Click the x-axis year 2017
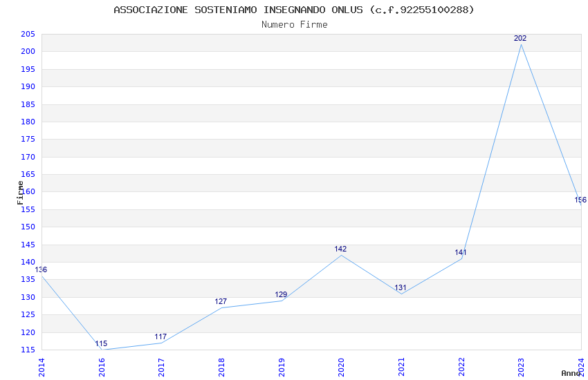The width and height of the screenshot is (588, 380). pyautogui.click(x=162, y=368)
